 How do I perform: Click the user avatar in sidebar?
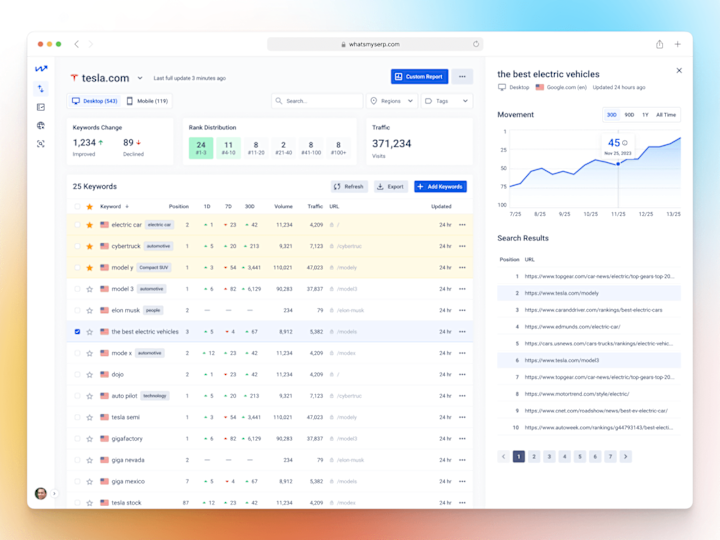[41, 494]
